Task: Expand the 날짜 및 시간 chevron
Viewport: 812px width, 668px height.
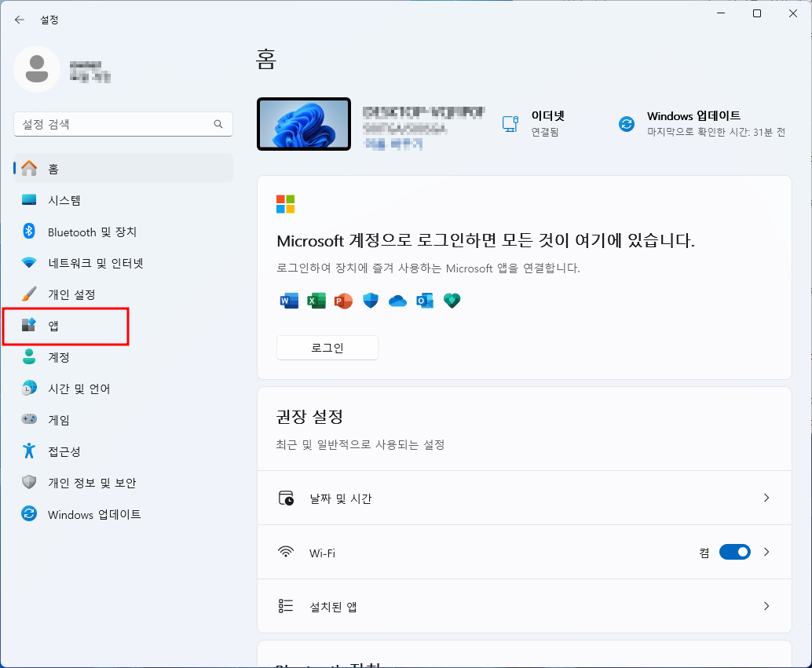Action: point(766,498)
